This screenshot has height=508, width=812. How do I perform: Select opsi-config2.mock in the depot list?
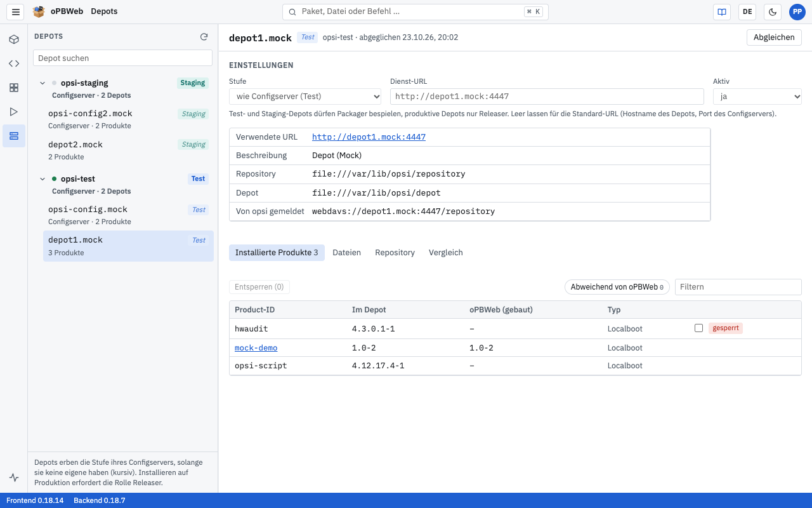click(128, 119)
